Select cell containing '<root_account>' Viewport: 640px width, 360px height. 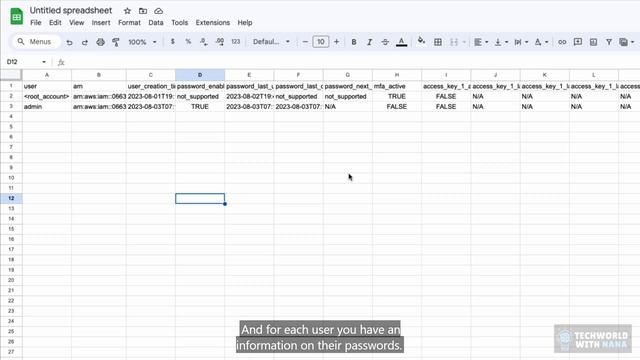[x=47, y=96]
